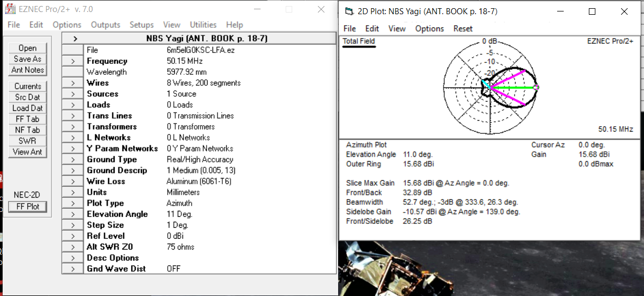
Task: Click the View Ant button
Action: click(27, 152)
